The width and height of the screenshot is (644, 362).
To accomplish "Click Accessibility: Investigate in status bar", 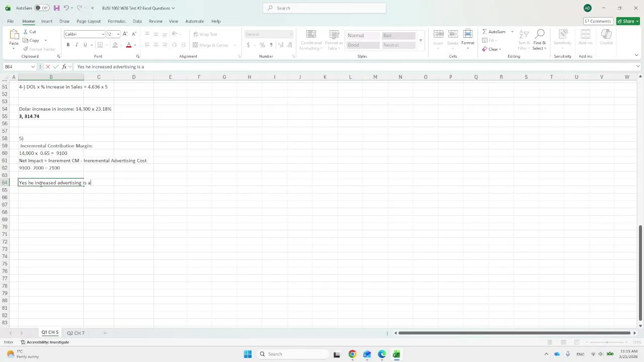I will pyautogui.click(x=45, y=342).
